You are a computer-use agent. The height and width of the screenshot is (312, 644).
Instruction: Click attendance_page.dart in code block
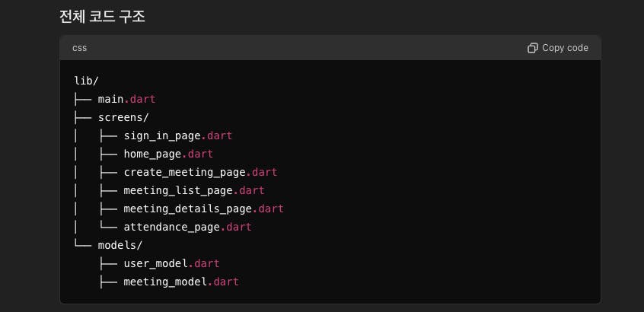(187, 227)
